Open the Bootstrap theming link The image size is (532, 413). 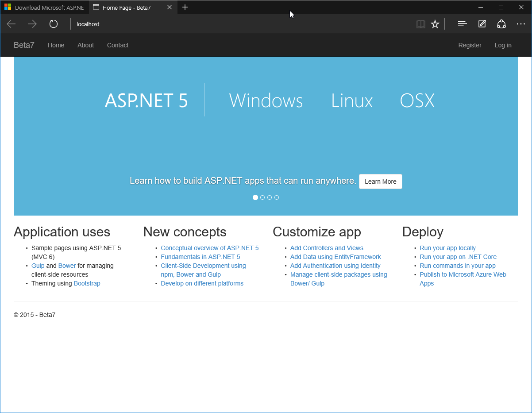click(87, 283)
